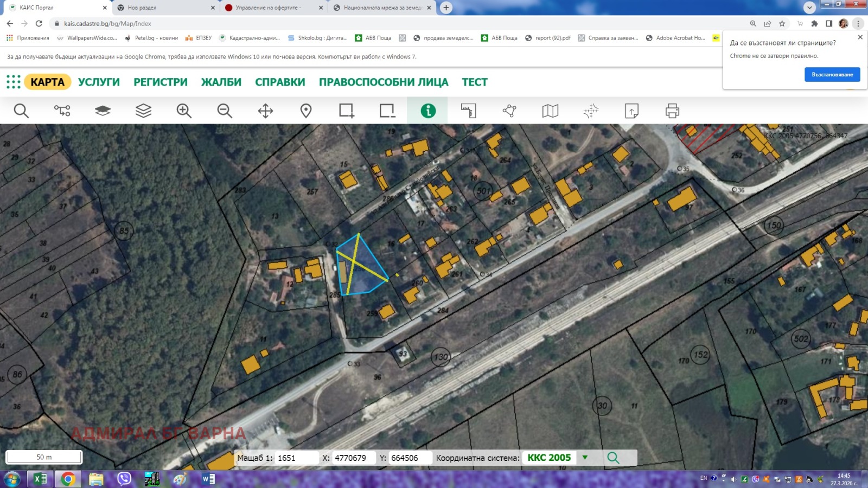Select the location marker tool
Screen dimensions: 868x488
click(x=305, y=110)
